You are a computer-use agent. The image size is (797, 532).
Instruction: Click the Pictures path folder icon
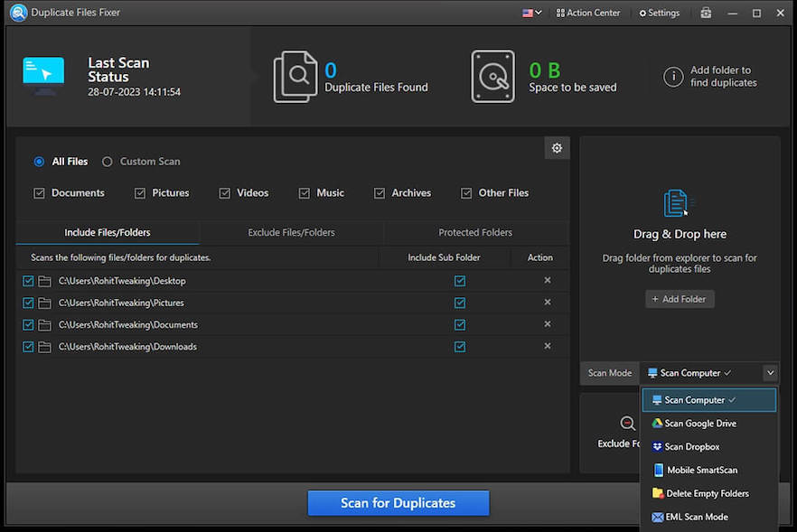coord(45,303)
